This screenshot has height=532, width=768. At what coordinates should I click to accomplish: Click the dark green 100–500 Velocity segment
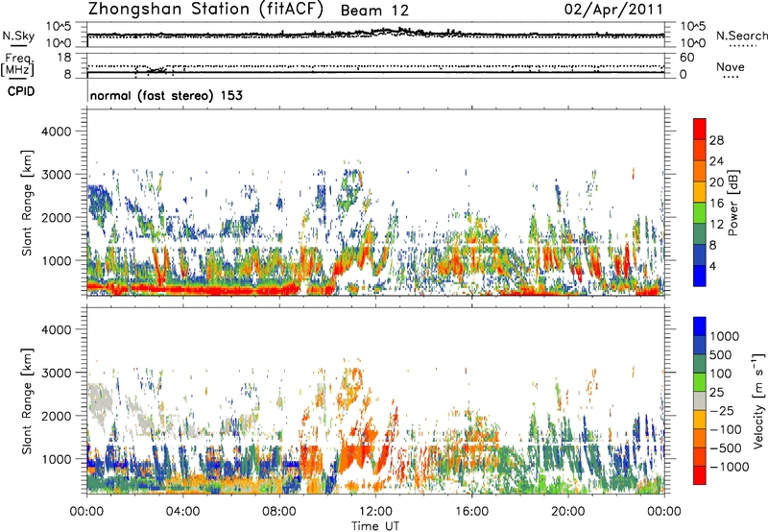tap(700, 364)
